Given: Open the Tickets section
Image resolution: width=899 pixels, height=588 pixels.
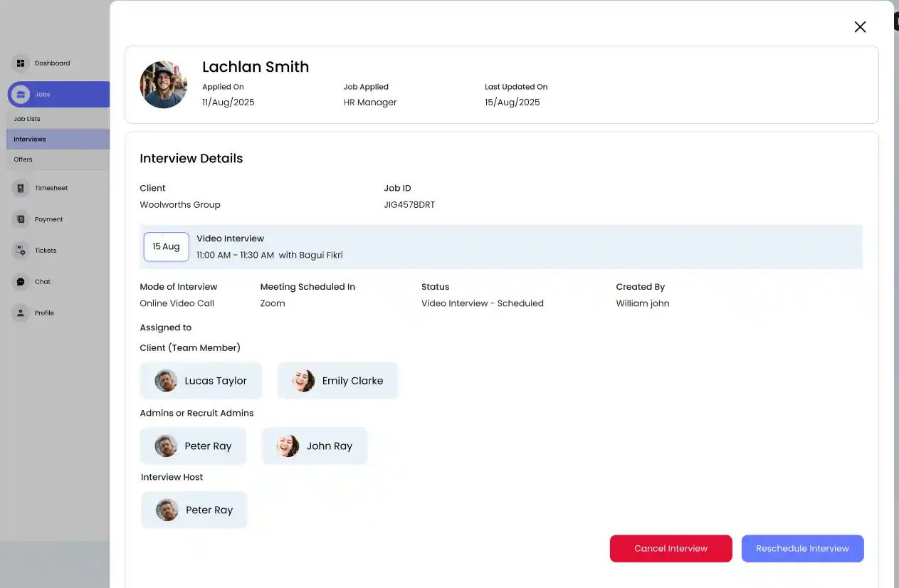Looking at the screenshot, I should tap(45, 251).
